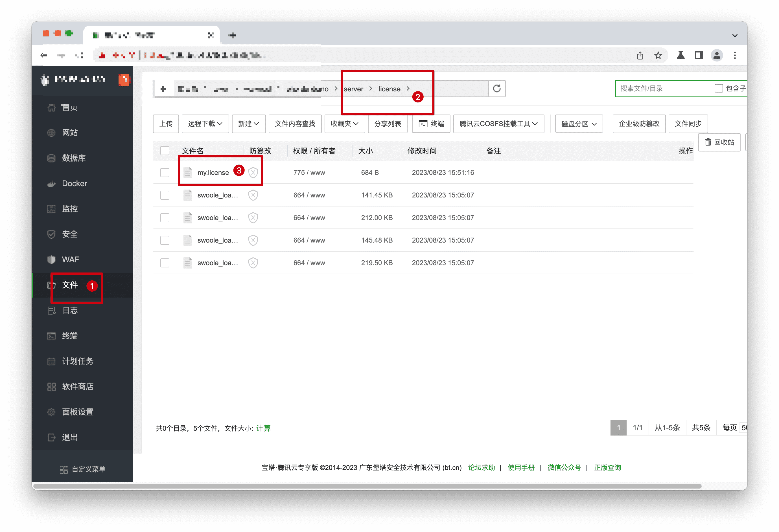Click the 上传 upload button

pos(166,124)
